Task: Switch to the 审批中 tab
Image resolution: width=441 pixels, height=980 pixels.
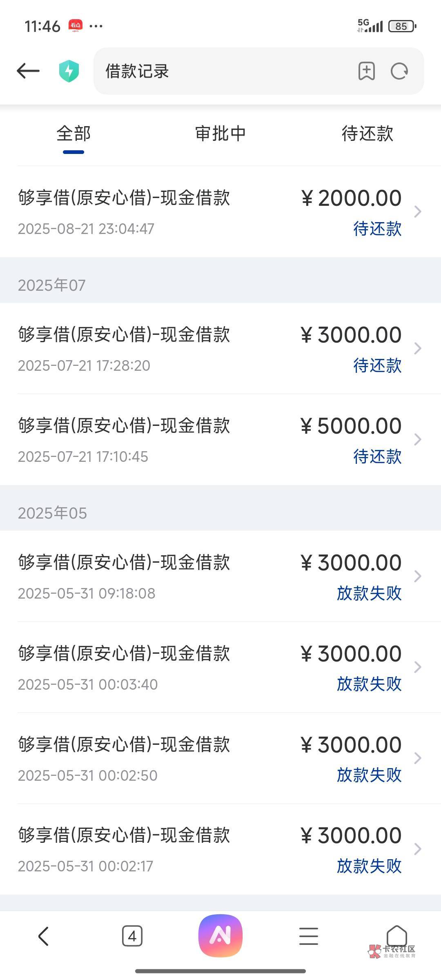Action: click(x=220, y=134)
